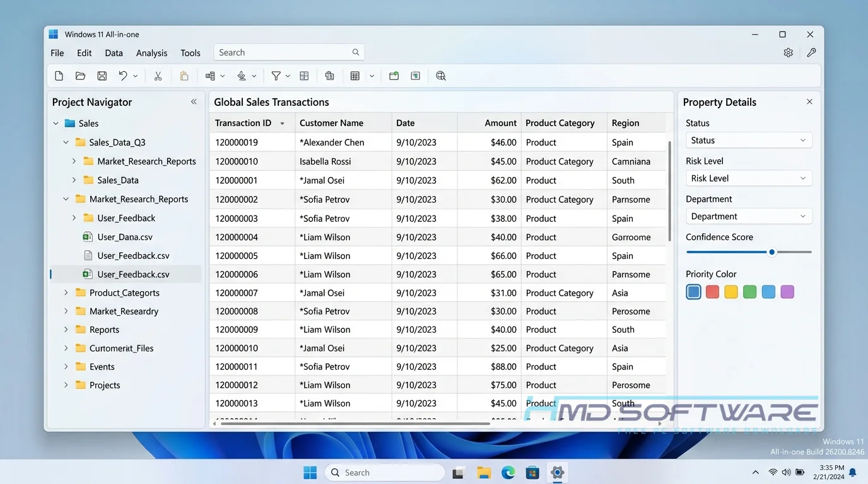Save with the floppy disk icon
The width and height of the screenshot is (868, 484).
(x=102, y=76)
